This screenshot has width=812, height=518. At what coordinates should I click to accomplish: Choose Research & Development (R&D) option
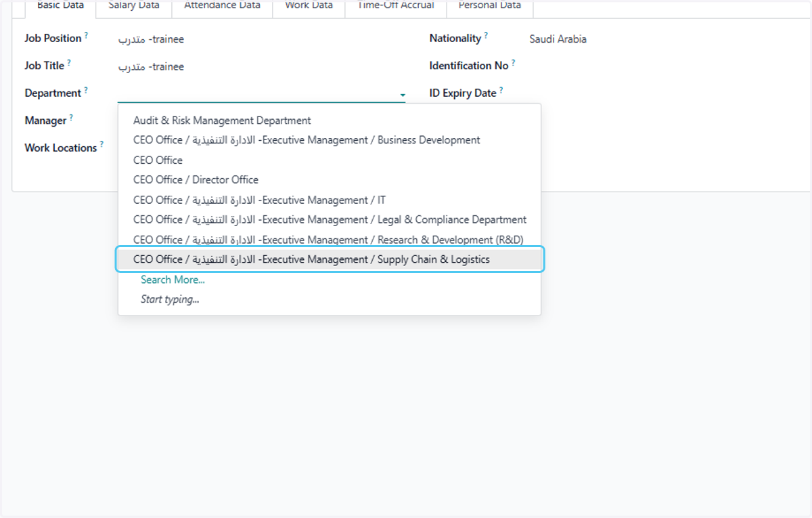(x=330, y=240)
